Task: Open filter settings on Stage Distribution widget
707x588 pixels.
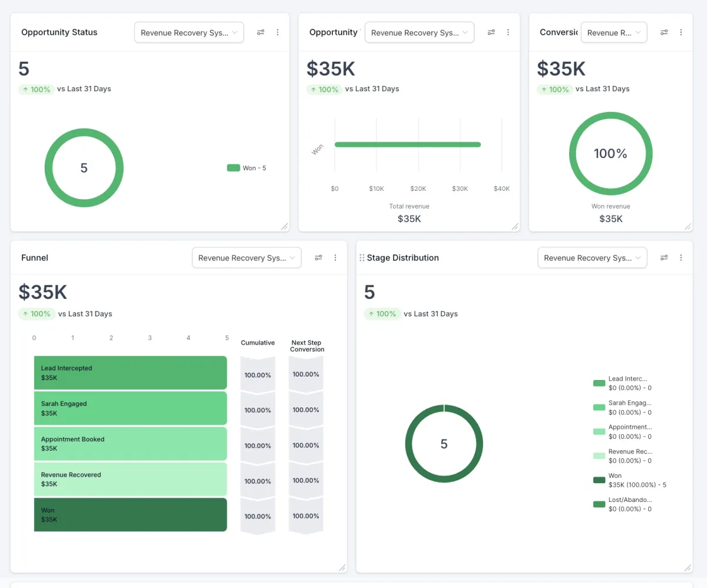Action: (x=664, y=257)
